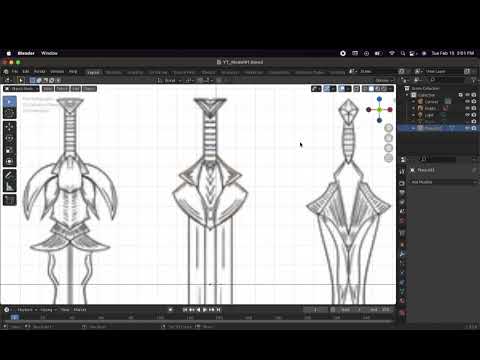Screen dimensions: 480x360
Task: Toggle X-ray view in viewport header
Action: tap(356, 89)
